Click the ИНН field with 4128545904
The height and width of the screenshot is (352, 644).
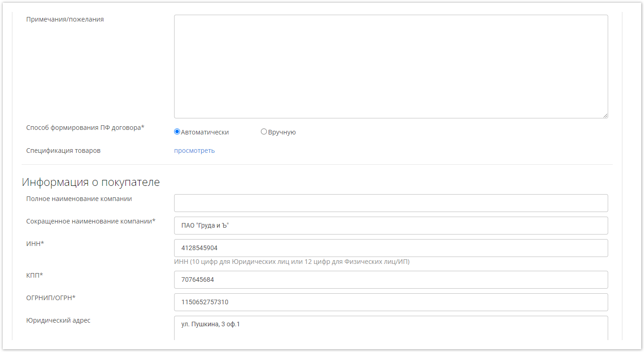point(390,248)
